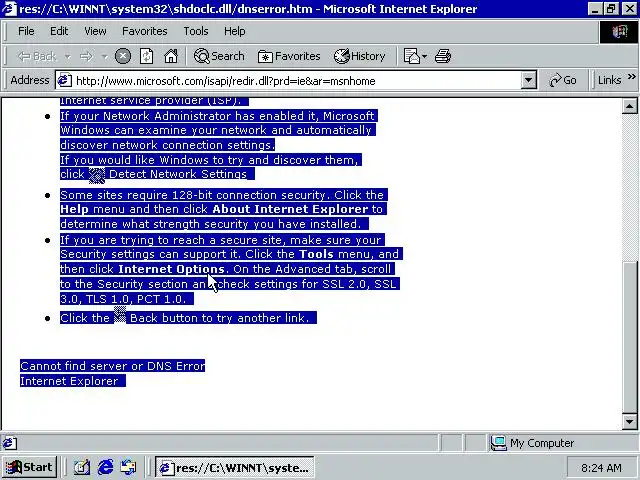
Task: Click the Back toolbar button
Action: (37, 56)
